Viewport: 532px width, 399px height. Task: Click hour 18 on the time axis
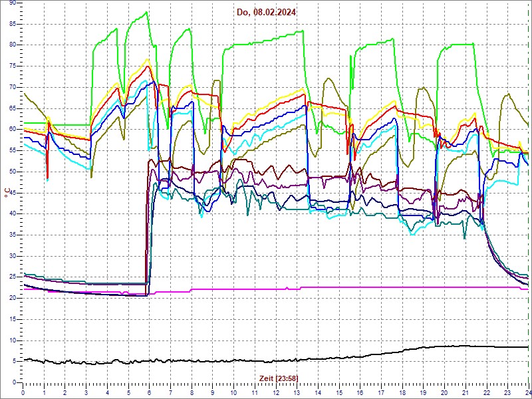(x=402, y=392)
